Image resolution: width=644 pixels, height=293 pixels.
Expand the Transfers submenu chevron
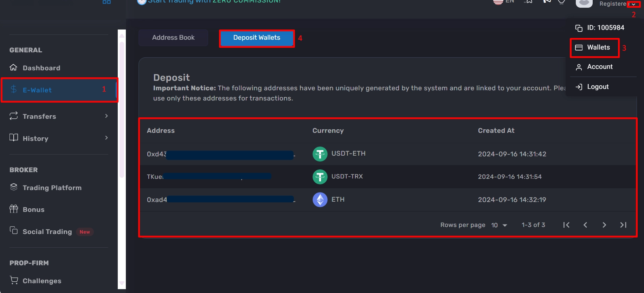[x=107, y=116]
